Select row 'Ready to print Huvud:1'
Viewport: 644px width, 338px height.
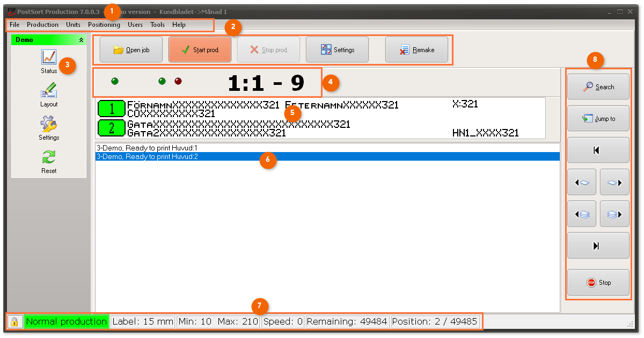click(327, 147)
